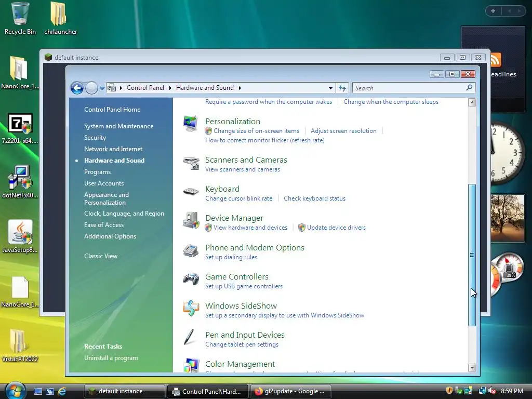Open the Pen and Input Devices icon
The height and width of the screenshot is (399, 532).
pyautogui.click(x=189, y=337)
